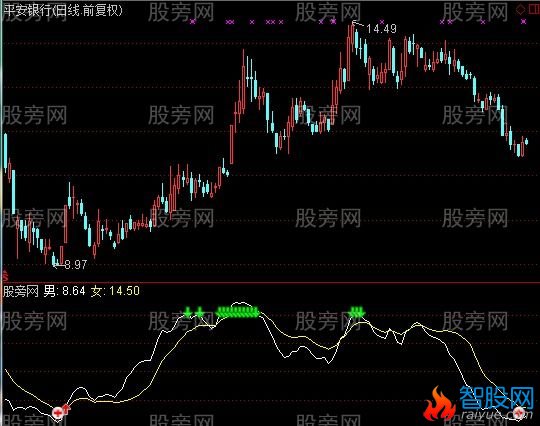Click the second single green down arrow signal
The width and height of the screenshot is (540, 426).
pyautogui.click(x=200, y=312)
